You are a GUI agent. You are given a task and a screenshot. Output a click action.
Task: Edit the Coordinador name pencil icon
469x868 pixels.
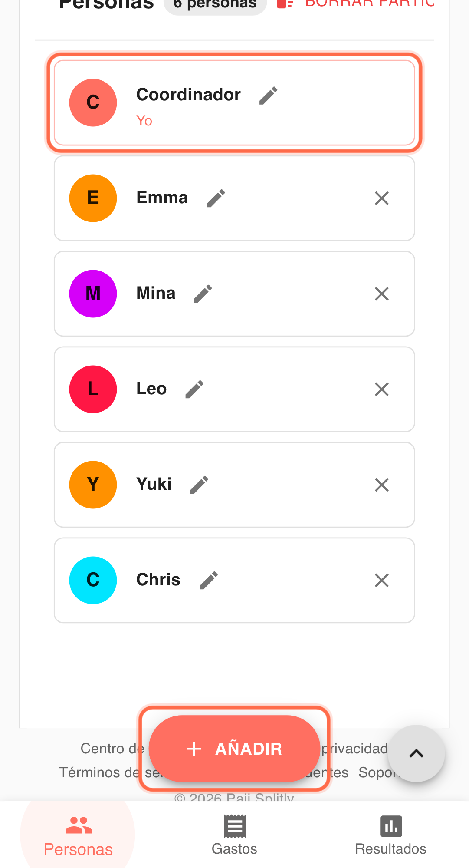(268, 96)
